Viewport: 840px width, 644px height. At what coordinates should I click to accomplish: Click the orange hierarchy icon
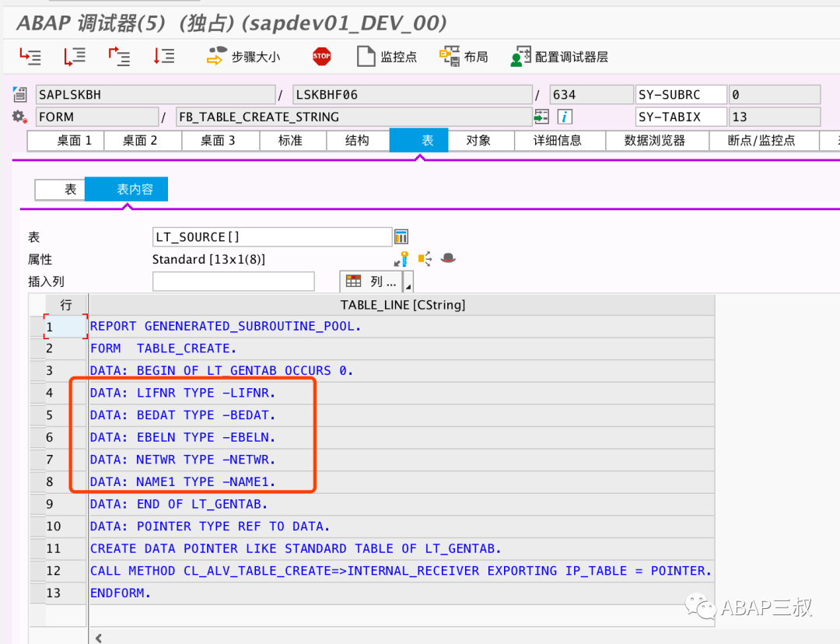[425, 259]
